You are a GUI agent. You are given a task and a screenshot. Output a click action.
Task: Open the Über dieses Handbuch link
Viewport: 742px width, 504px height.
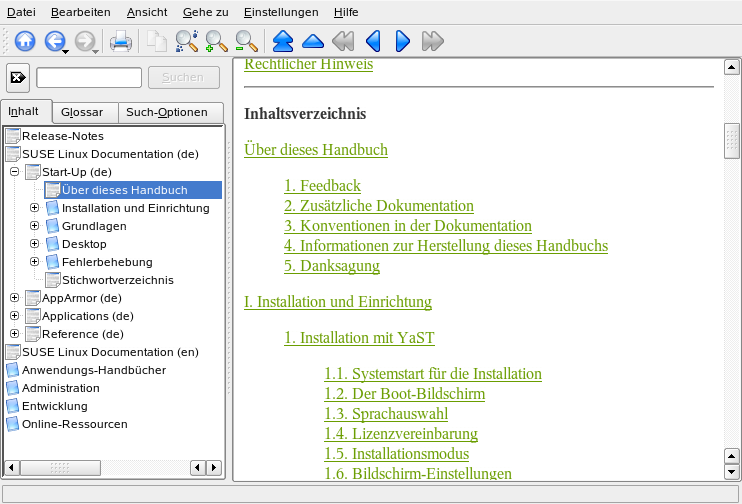pyautogui.click(x=316, y=150)
